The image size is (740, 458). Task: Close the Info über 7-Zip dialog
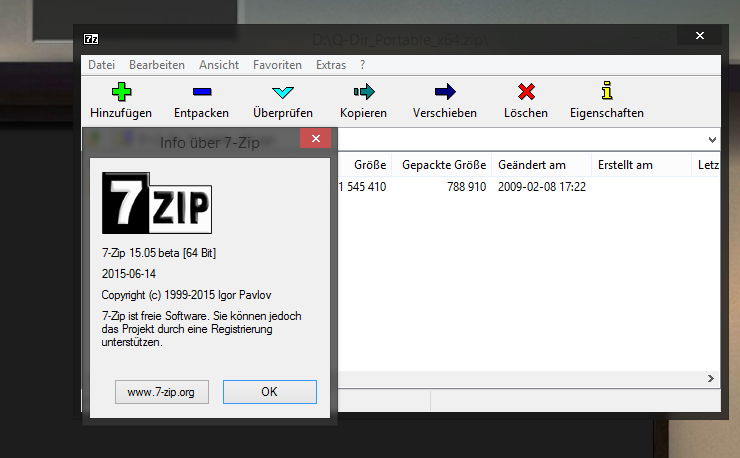(316, 138)
